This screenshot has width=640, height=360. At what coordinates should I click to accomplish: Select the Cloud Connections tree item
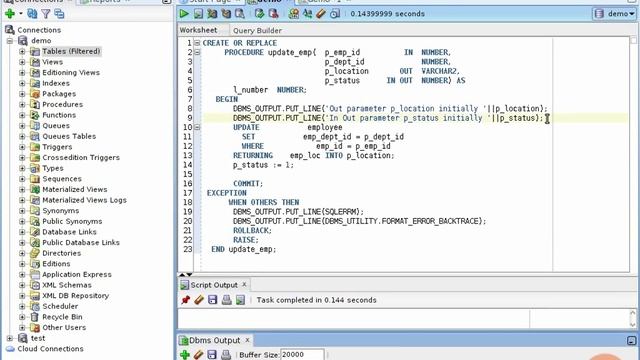click(50, 349)
